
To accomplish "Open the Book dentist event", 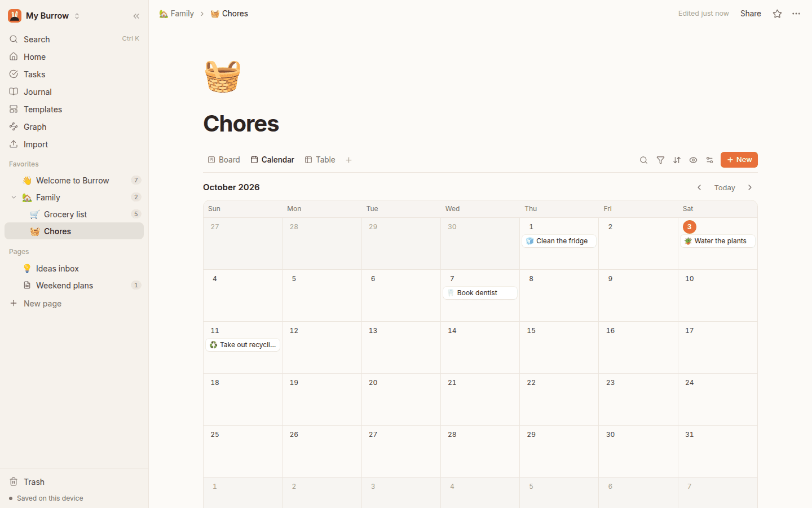I will coord(480,293).
